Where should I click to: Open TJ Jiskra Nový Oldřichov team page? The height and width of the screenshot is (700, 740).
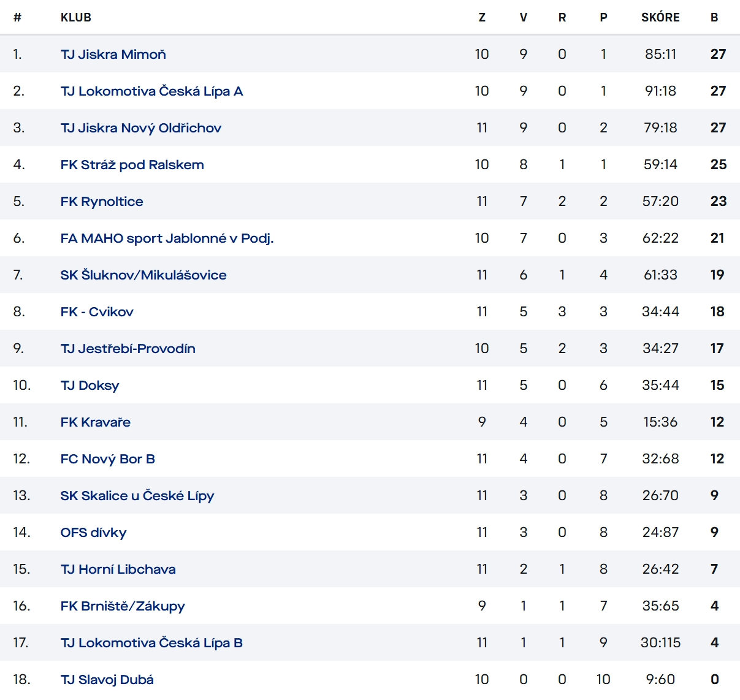point(140,128)
